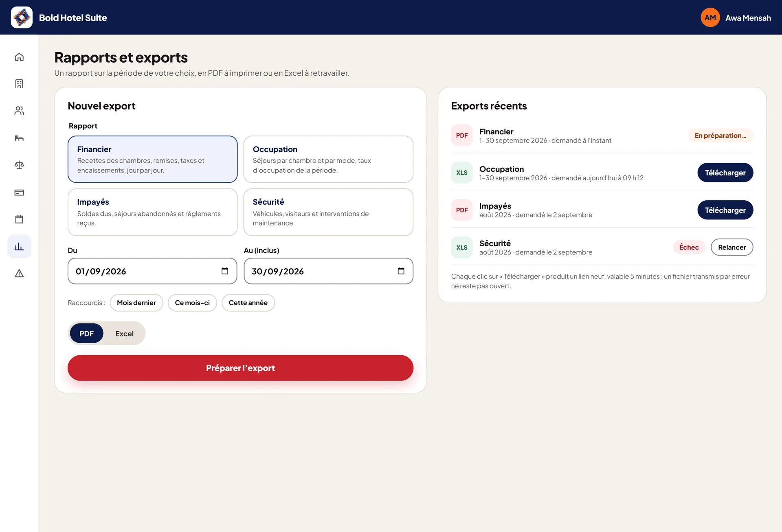Viewport: 782px width, 532px height.
Task: Switch export format to Excel
Action: [x=124, y=333]
